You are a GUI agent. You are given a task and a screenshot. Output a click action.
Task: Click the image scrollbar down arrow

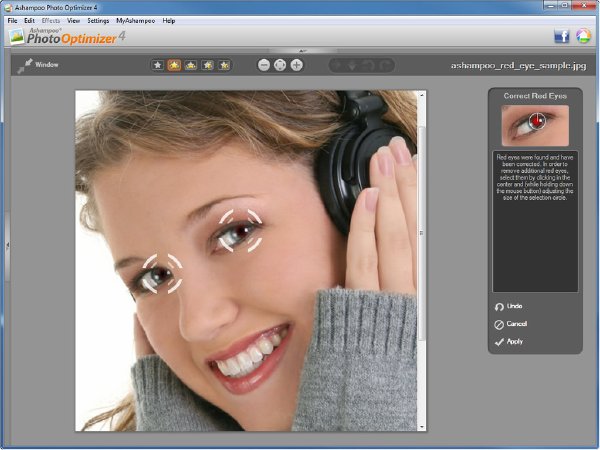coord(422,427)
